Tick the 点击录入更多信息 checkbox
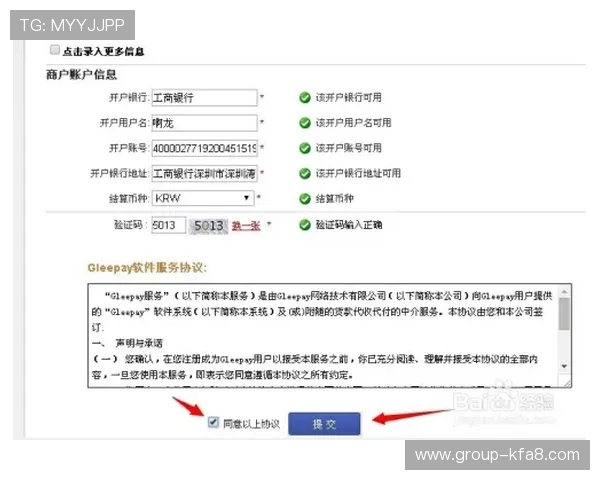 pos(55,50)
